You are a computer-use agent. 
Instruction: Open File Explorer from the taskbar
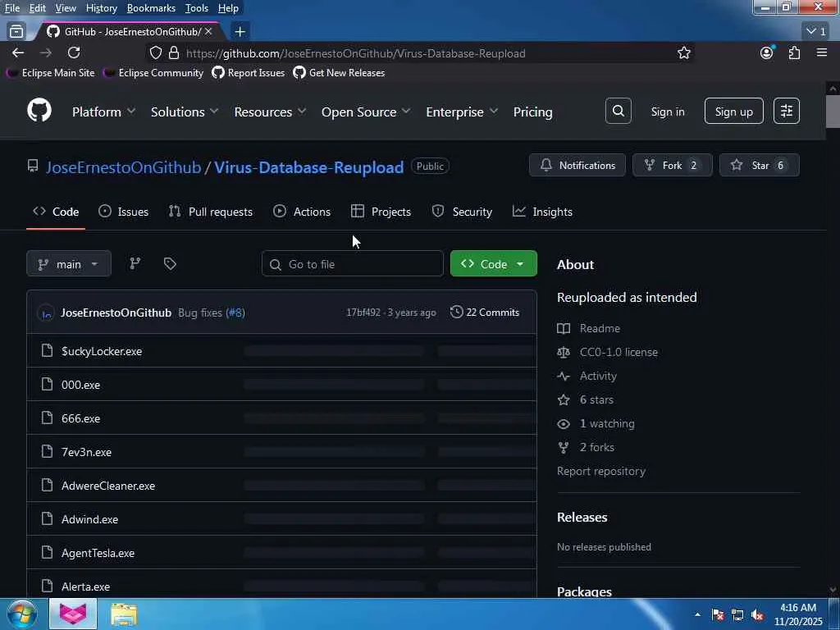(x=125, y=614)
